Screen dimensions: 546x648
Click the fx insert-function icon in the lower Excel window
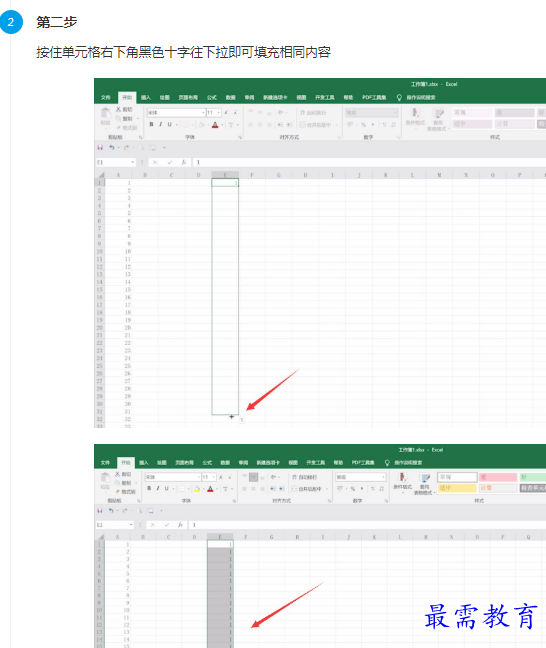point(180,525)
